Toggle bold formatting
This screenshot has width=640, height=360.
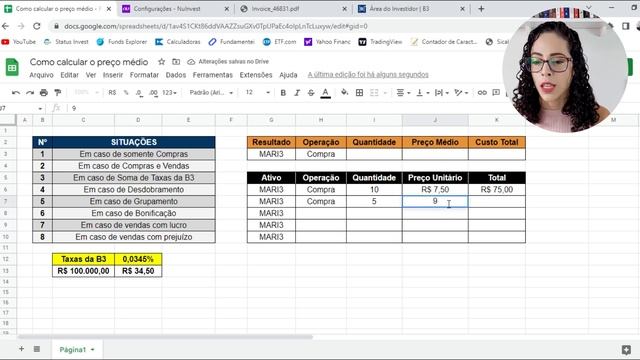click(283, 93)
